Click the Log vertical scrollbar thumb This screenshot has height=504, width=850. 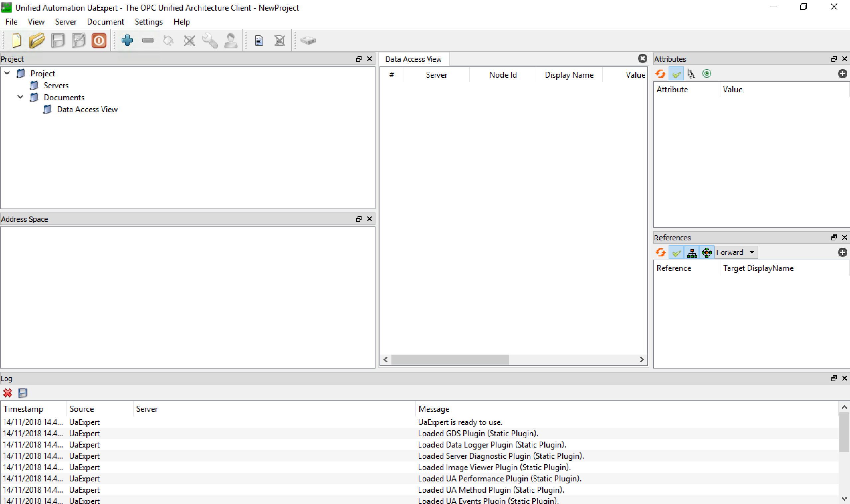[x=844, y=433]
